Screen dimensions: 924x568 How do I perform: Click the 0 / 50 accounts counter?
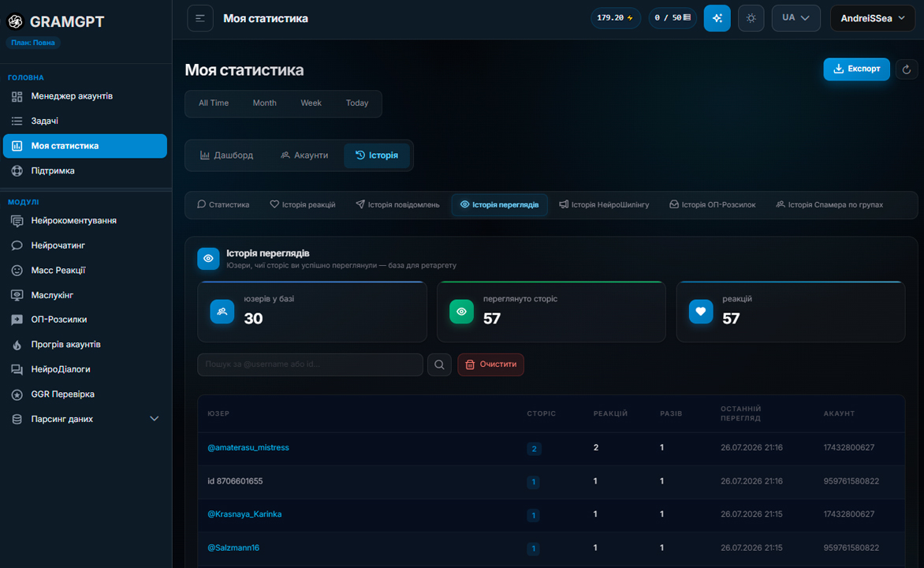pos(673,18)
